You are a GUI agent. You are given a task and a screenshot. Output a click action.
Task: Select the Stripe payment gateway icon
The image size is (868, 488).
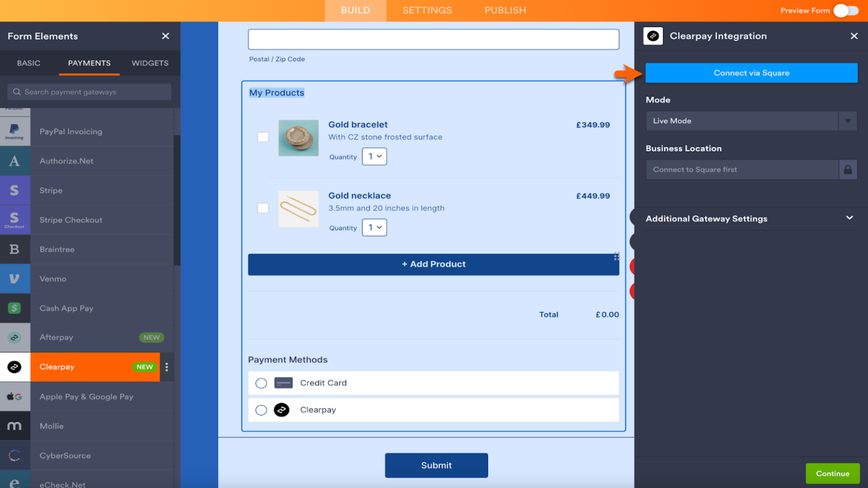pyautogui.click(x=15, y=190)
